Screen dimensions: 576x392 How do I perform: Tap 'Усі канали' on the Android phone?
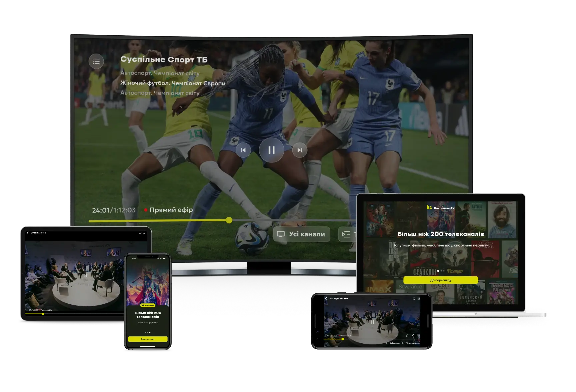pos(393,343)
